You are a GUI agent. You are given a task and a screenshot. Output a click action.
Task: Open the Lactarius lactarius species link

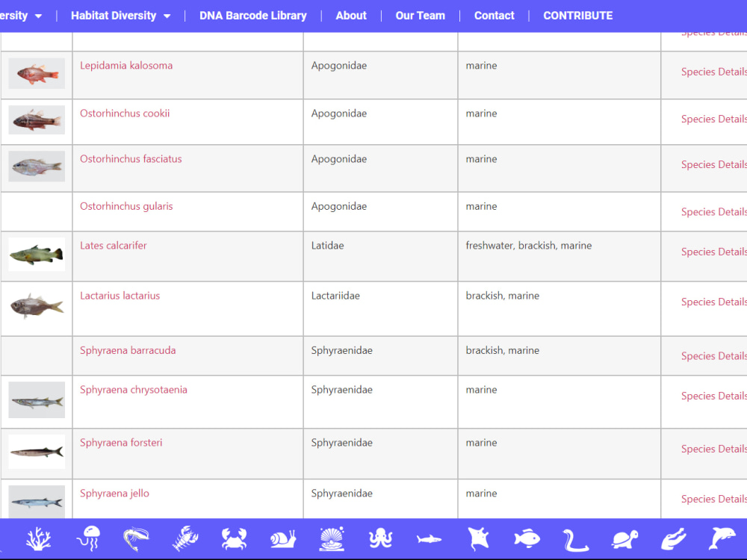(x=120, y=296)
